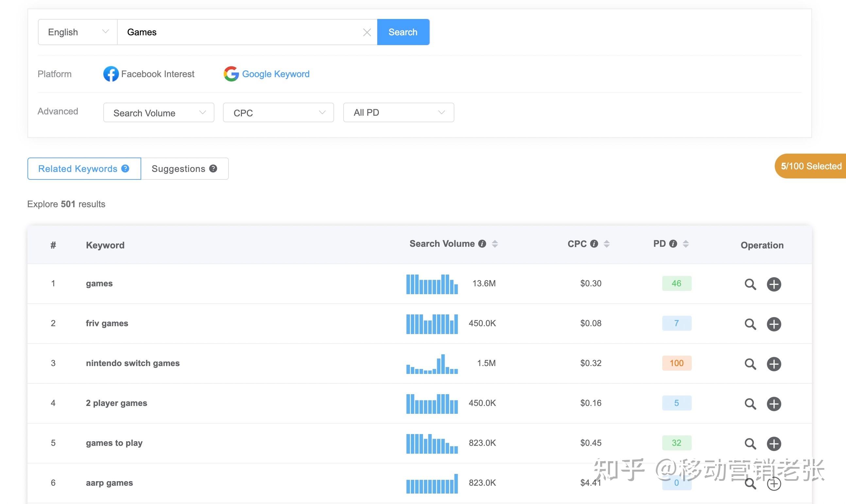Click the blue PD value 5
Viewport: 846px width, 504px height.
click(677, 403)
